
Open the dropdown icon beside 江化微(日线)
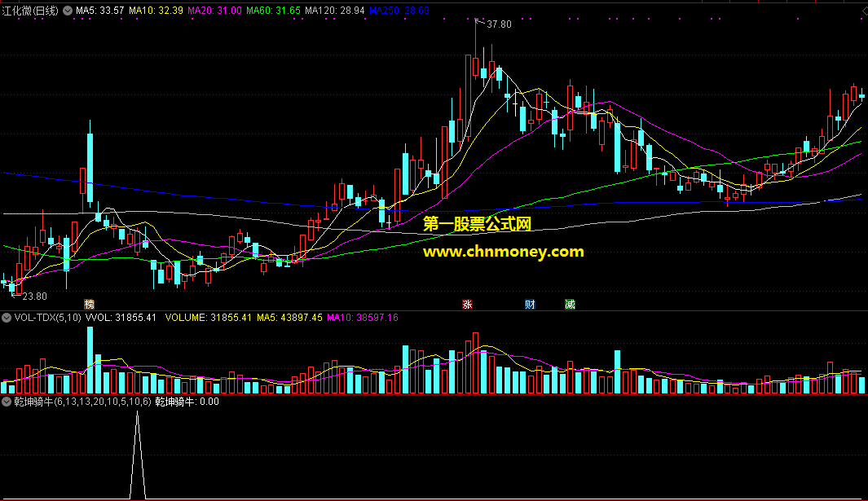[x=68, y=11]
